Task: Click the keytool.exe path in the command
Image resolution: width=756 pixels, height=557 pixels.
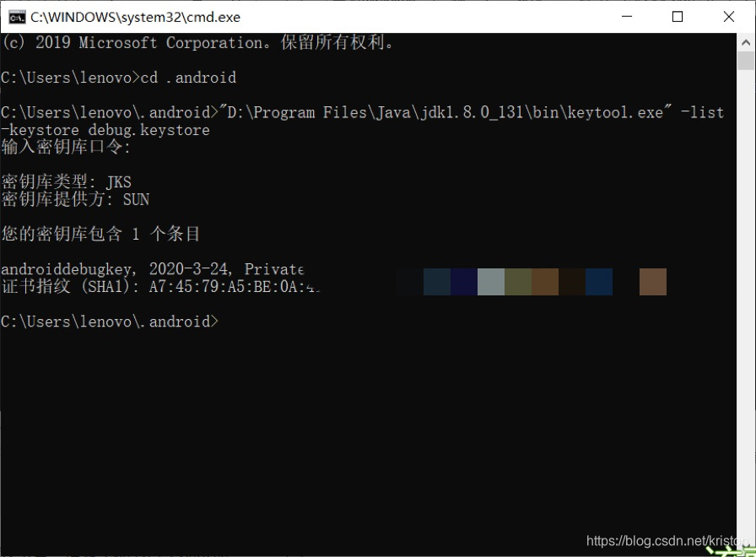Action: pos(445,112)
